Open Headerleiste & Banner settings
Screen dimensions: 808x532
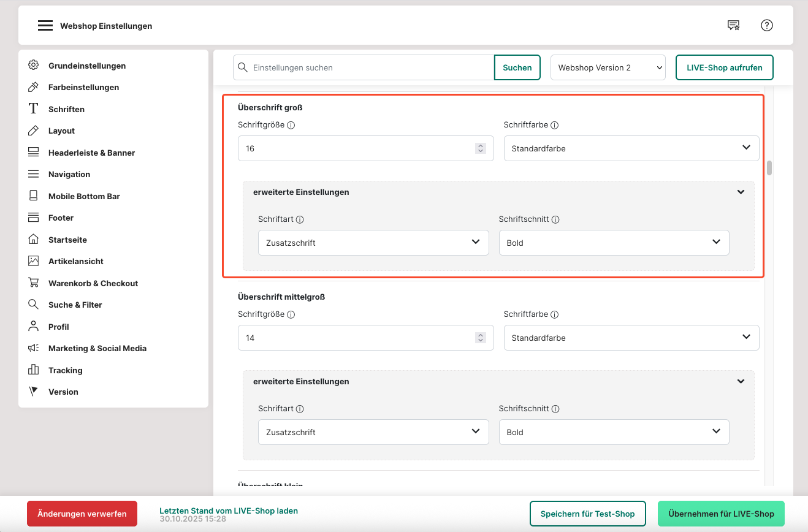pyautogui.click(x=91, y=153)
